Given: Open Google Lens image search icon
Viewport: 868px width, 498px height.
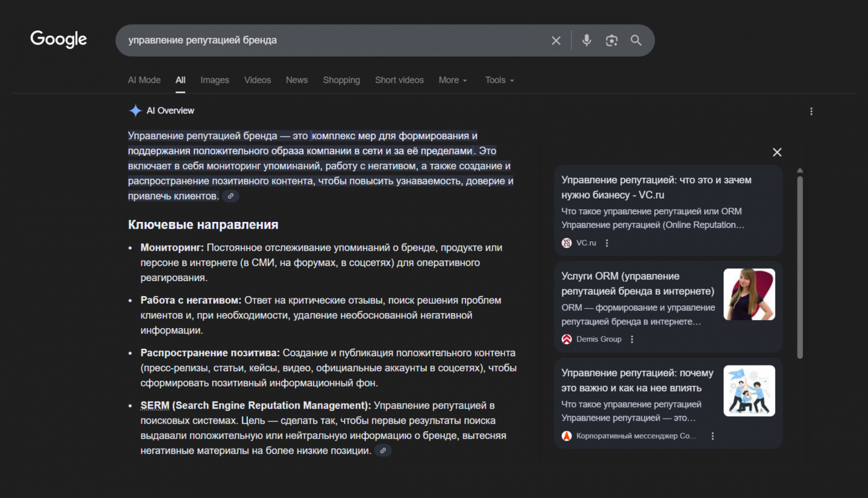Looking at the screenshot, I should pos(611,41).
